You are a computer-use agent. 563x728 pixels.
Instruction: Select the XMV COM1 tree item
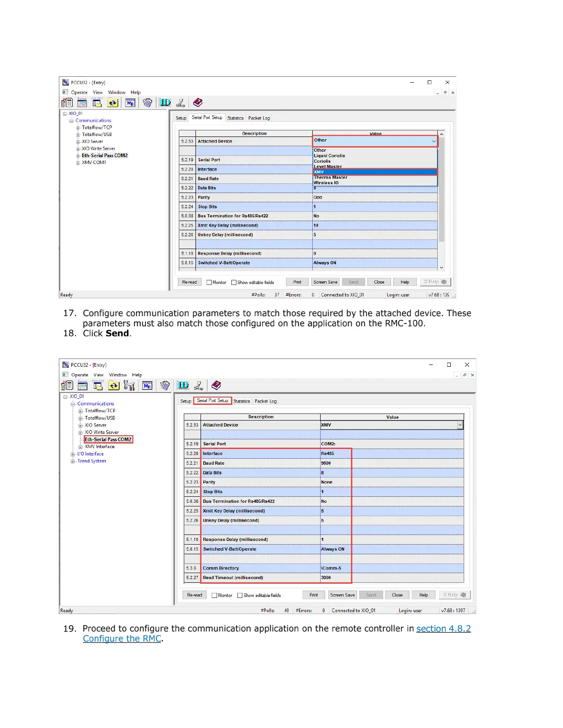point(94,163)
